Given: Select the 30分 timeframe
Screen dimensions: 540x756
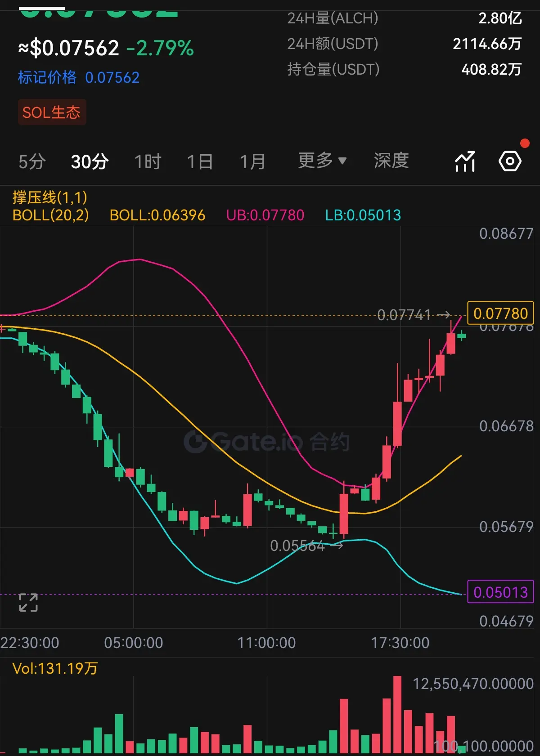Looking at the screenshot, I should (90, 161).
